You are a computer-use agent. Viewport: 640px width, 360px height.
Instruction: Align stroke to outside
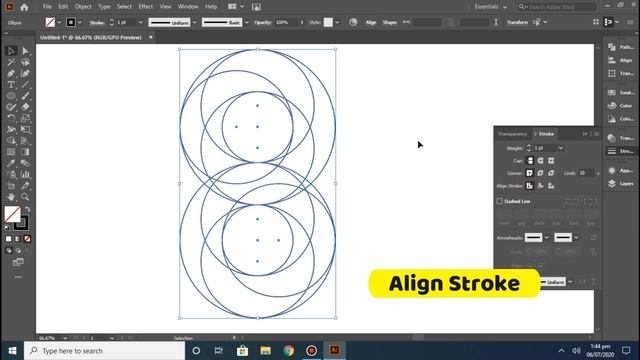(551, 186)
